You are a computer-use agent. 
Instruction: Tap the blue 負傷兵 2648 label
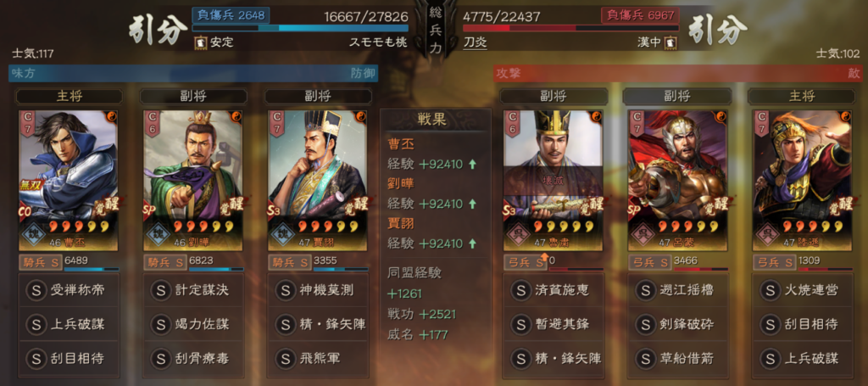[231, 15]
